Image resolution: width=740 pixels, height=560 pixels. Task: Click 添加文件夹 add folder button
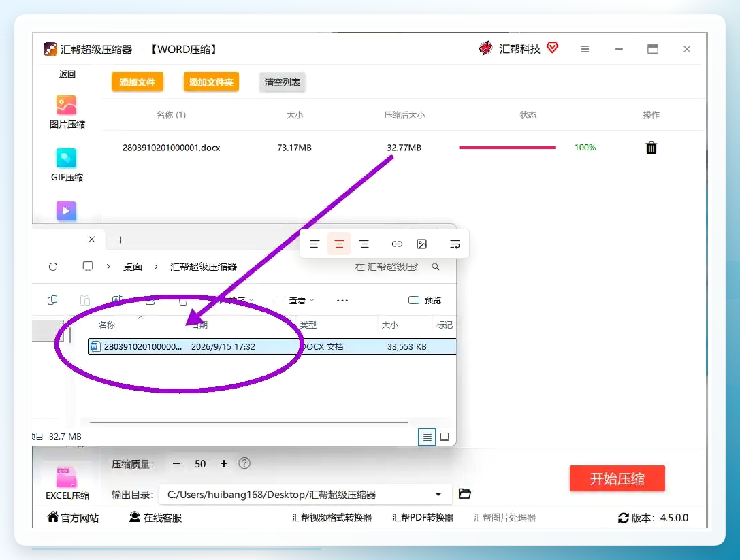[x=211, y=82]
